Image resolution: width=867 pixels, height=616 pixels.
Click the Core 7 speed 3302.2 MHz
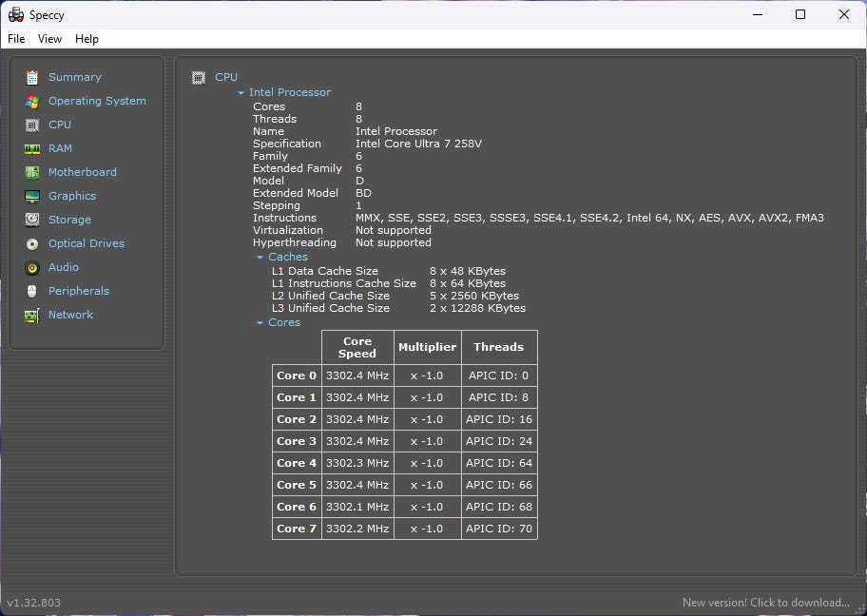click(357, 529)
